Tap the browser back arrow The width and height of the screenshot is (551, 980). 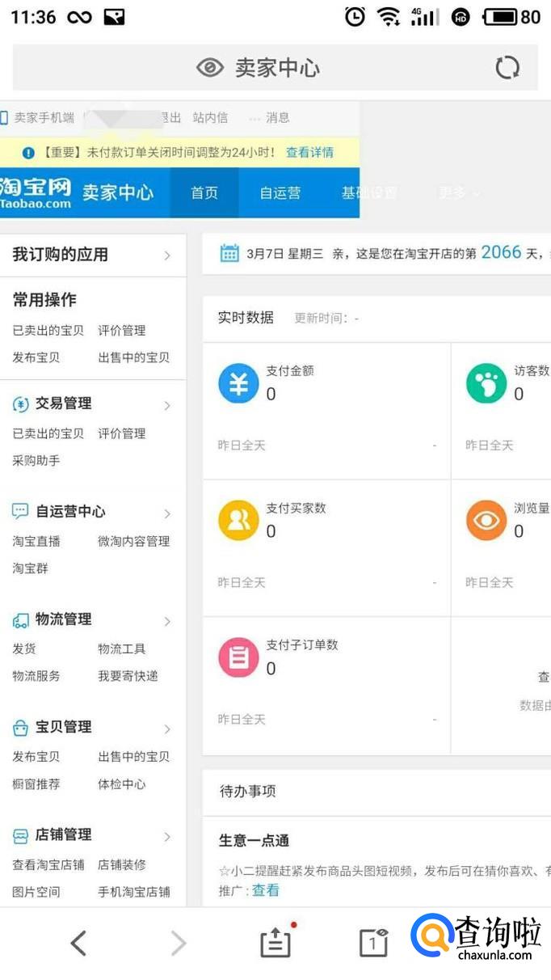coord(78,943)
